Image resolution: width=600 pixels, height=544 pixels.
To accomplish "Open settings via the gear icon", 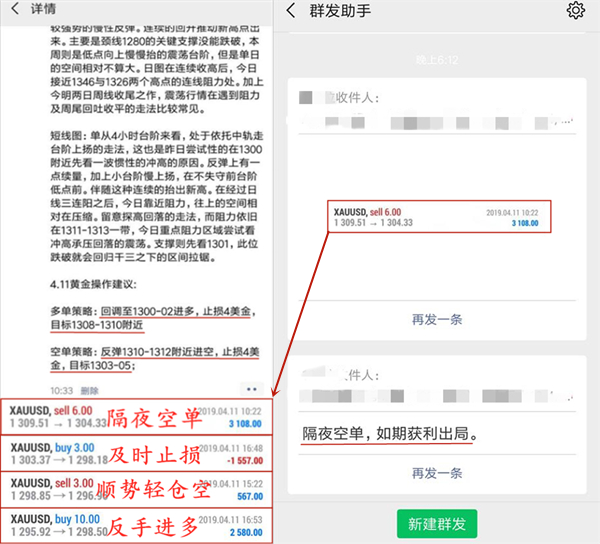I will tap(575, 11).
